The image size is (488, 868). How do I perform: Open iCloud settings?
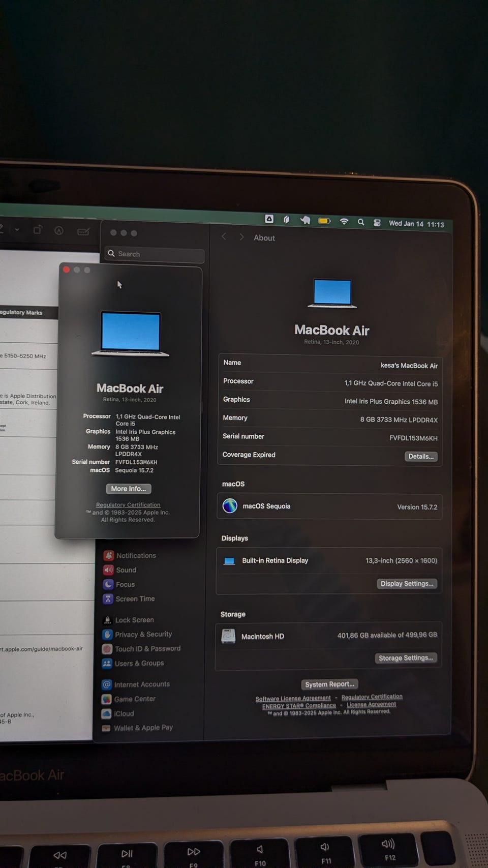click(x=117, y=713)
